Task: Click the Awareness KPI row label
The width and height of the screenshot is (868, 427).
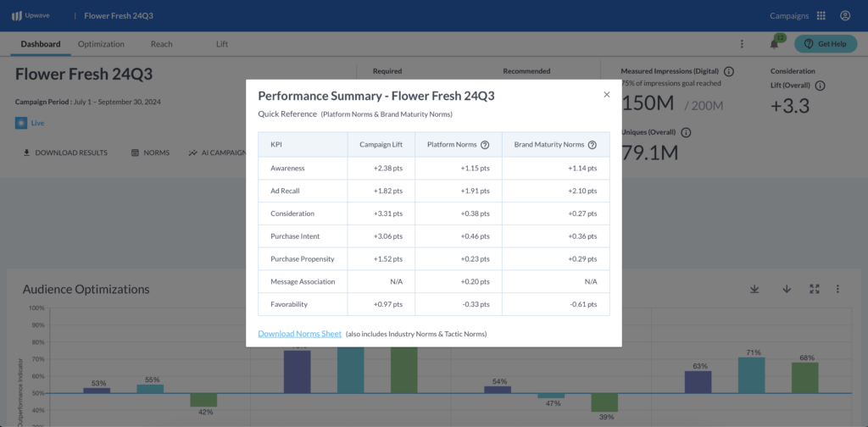Action: tap(287, 168)
